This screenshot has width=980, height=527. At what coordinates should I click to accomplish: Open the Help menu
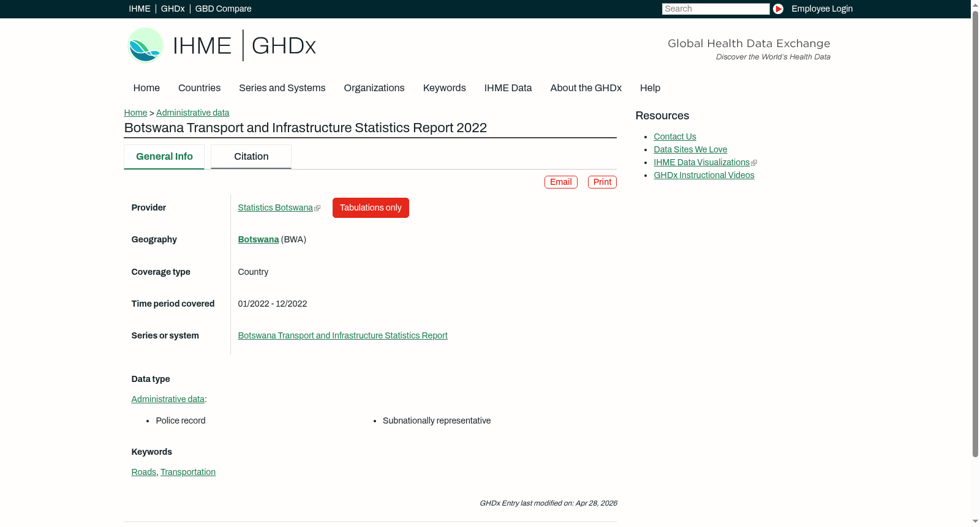tap(650, 88)
